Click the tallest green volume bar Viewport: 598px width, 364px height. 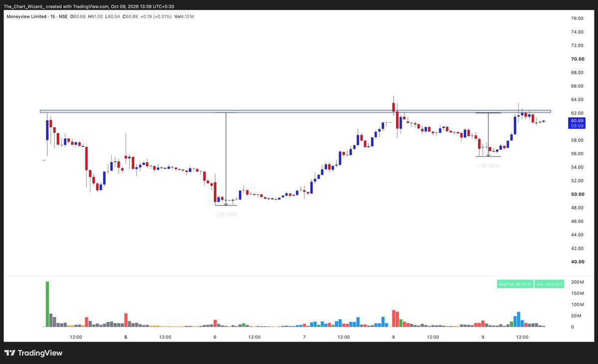point(47,304)
